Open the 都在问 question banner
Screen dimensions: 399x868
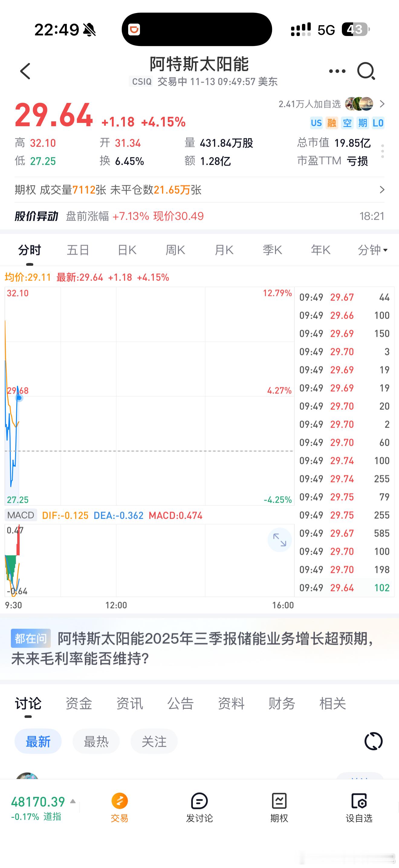pos(199,649)
